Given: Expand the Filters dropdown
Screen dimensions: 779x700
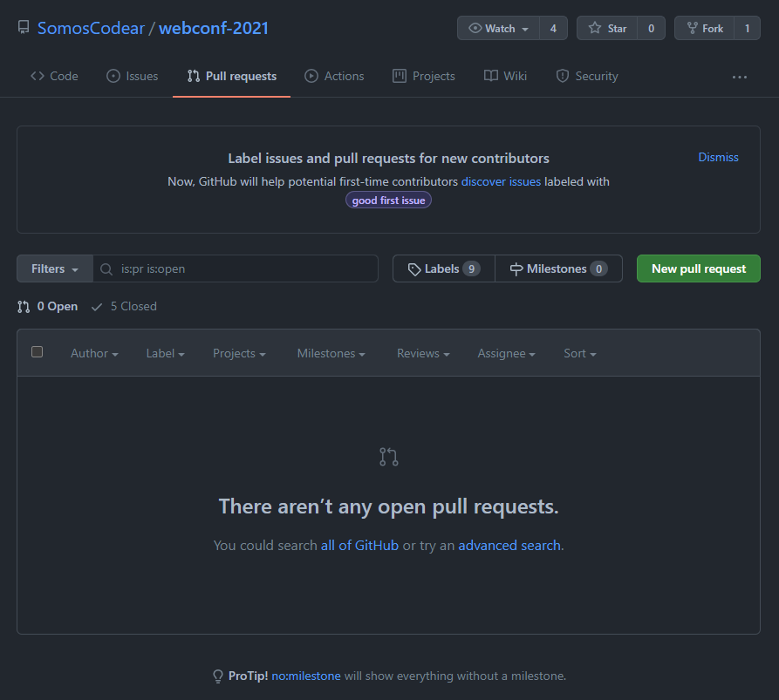Looking at the screenshot, I should point(55,268).
